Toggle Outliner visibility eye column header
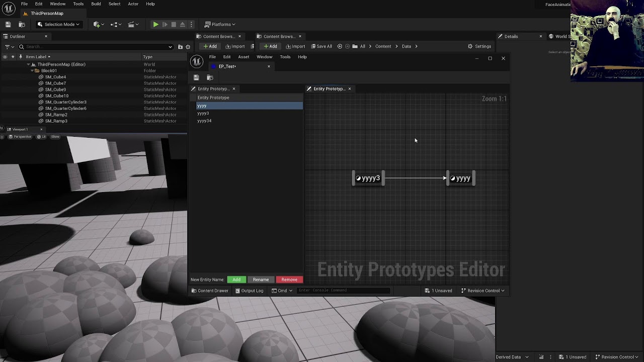644x362 pixels. [5, 57]
